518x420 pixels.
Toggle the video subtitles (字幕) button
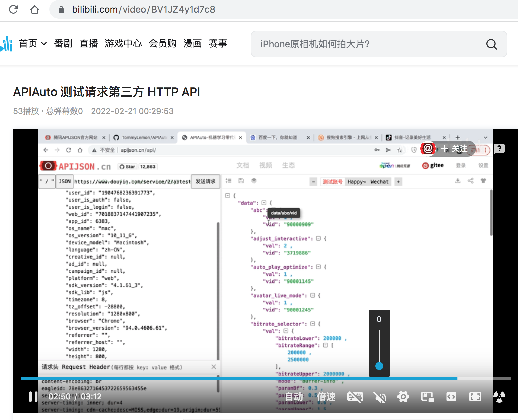355,397
